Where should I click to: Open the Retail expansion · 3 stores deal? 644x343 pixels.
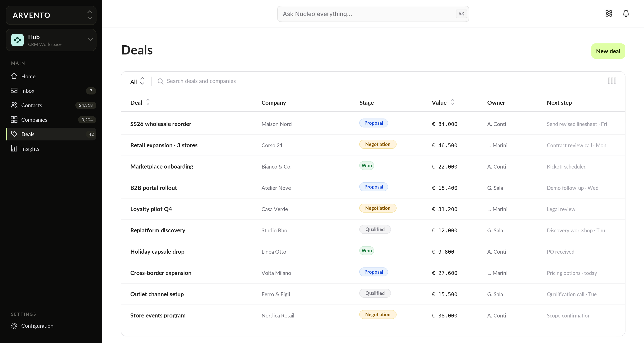click(164, 145)
